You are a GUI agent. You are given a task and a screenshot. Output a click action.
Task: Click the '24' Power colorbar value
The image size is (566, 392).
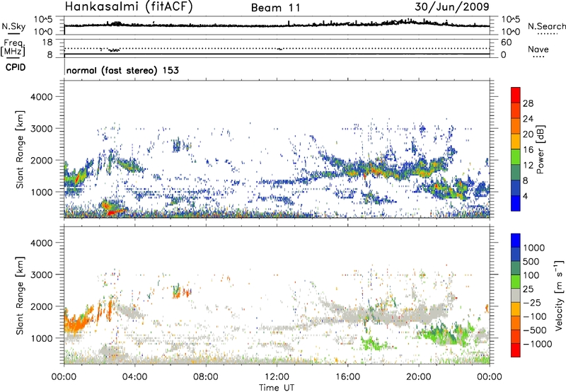(528, 119)
